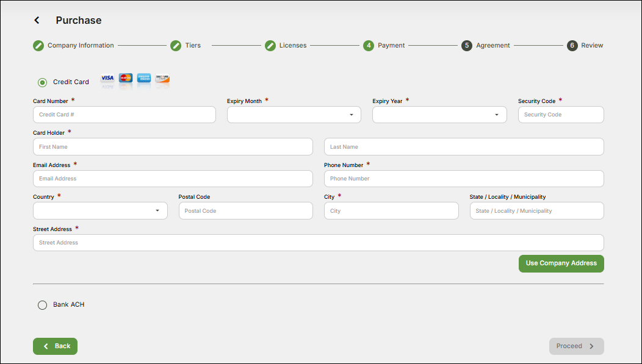This screenshot has width=642, height=364.
Task: Go to the Agreement step 5
Action: (x=467, y=45)
